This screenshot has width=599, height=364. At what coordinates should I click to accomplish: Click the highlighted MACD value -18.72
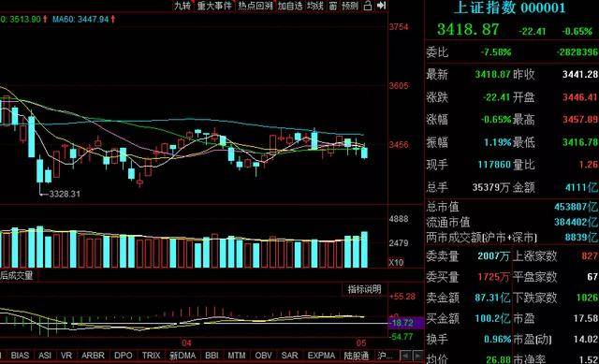click(x=405, y=323)
